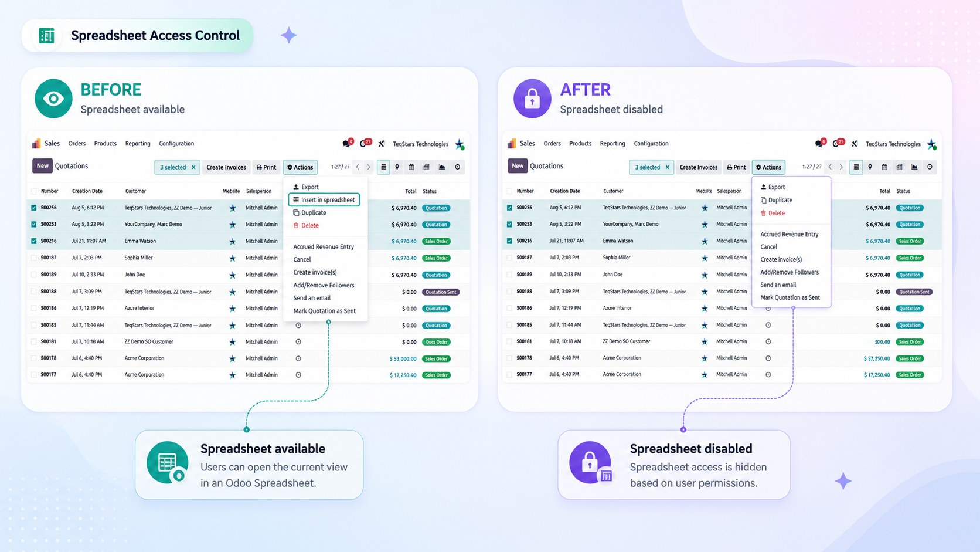Open user avatar in Before panel navbar

pos(460,144)
